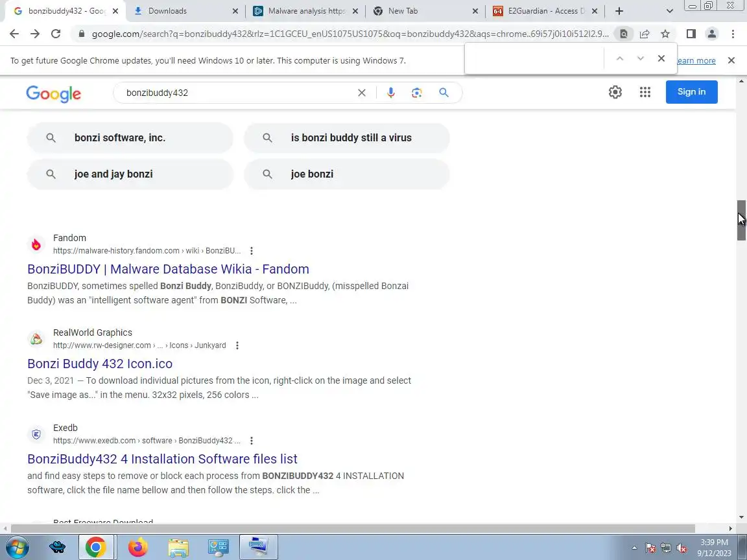Search by image with Google Lens icon
This screenshot has height=560, width=747.
417,93
